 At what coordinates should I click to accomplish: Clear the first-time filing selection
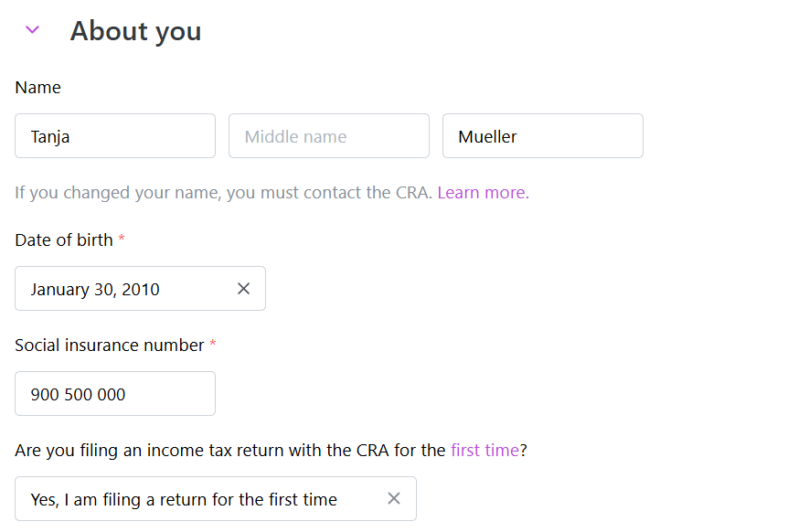coord(394,499)
